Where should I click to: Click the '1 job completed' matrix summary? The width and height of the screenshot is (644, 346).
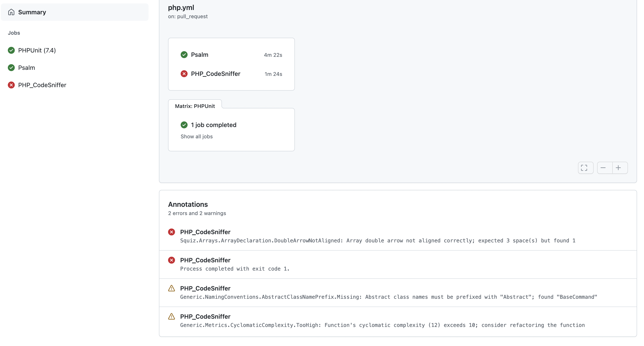[213, 125]
